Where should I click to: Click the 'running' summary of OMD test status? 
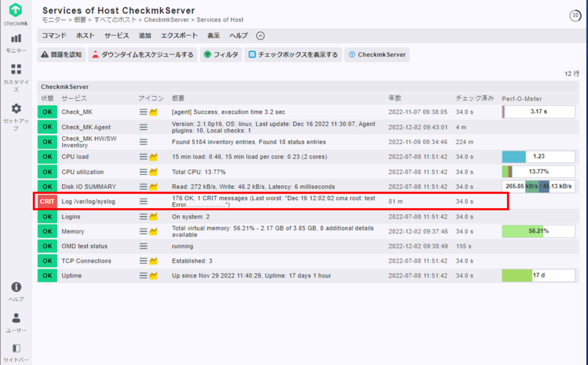tap(183, 247)
